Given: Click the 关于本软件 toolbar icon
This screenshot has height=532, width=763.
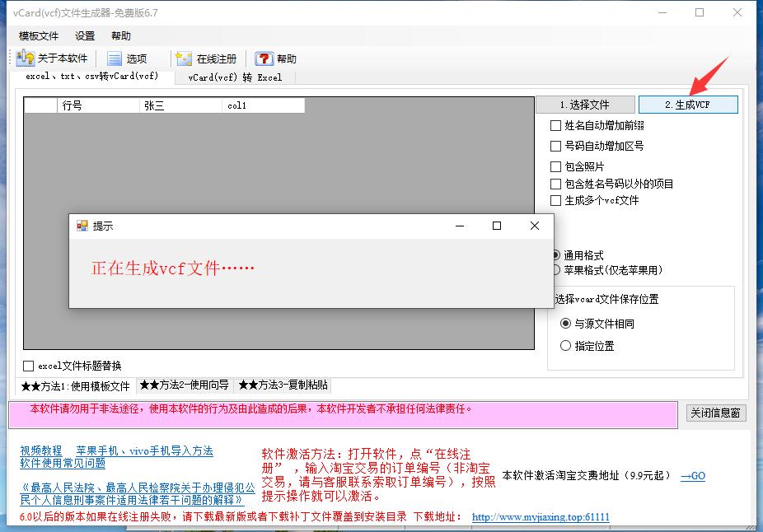Looking at the screenshot, I should (x=26, y=58).
